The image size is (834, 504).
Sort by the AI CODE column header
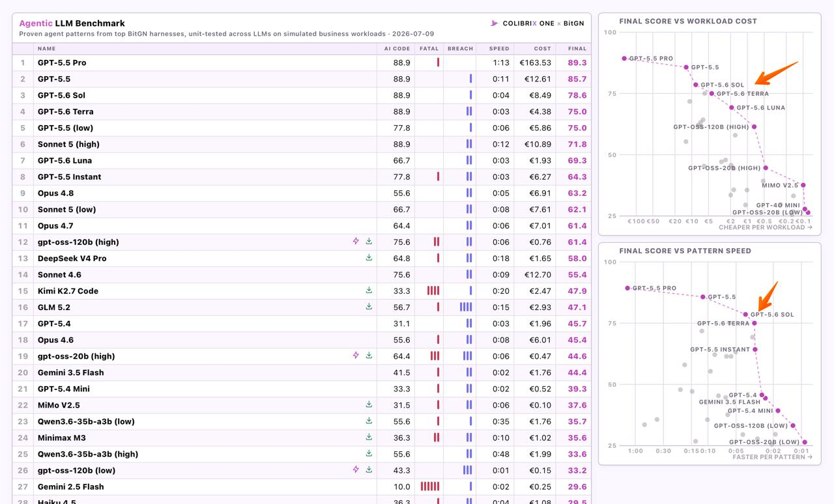pos(397,48)
